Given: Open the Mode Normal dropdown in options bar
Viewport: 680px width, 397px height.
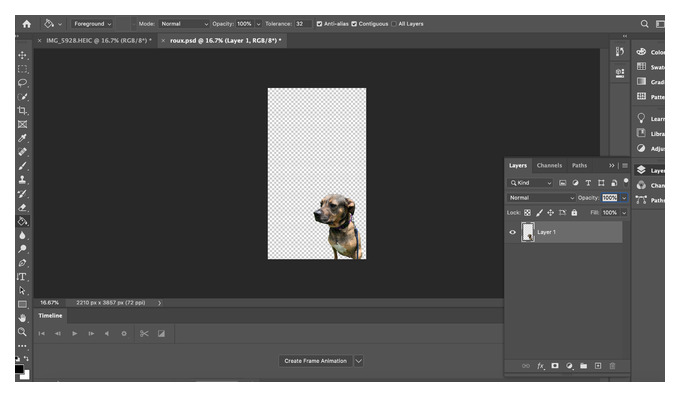Looking at the screenshot, I should click(184, 24).
